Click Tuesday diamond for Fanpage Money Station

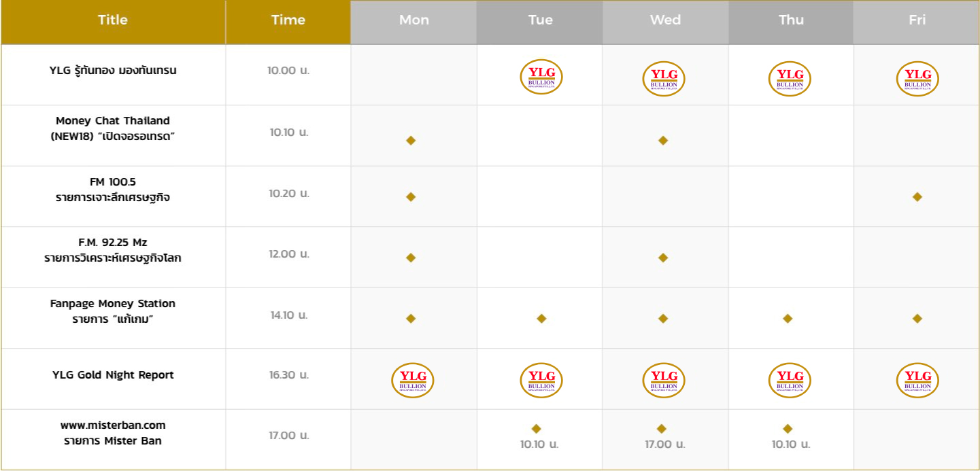pyautogui.click(x=541, y=318)
